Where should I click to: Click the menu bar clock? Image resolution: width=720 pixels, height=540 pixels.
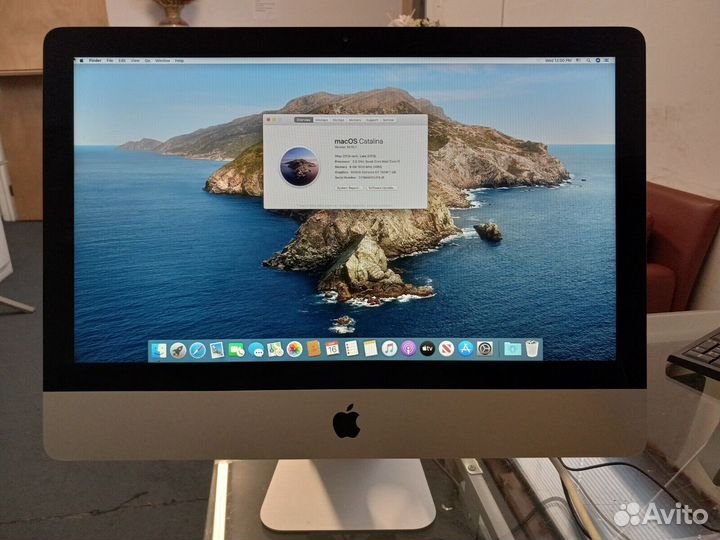click(x=558, y=61)
